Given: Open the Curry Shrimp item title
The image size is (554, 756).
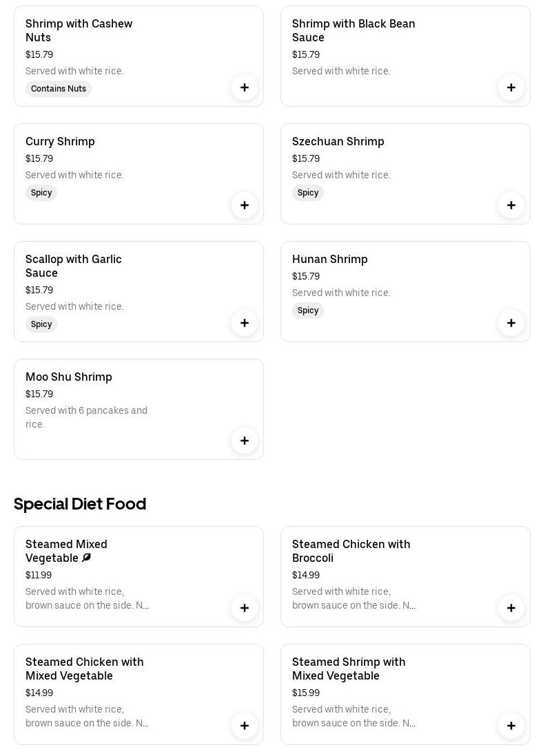Looking at the screenshot, I should (x=60, y=141).
